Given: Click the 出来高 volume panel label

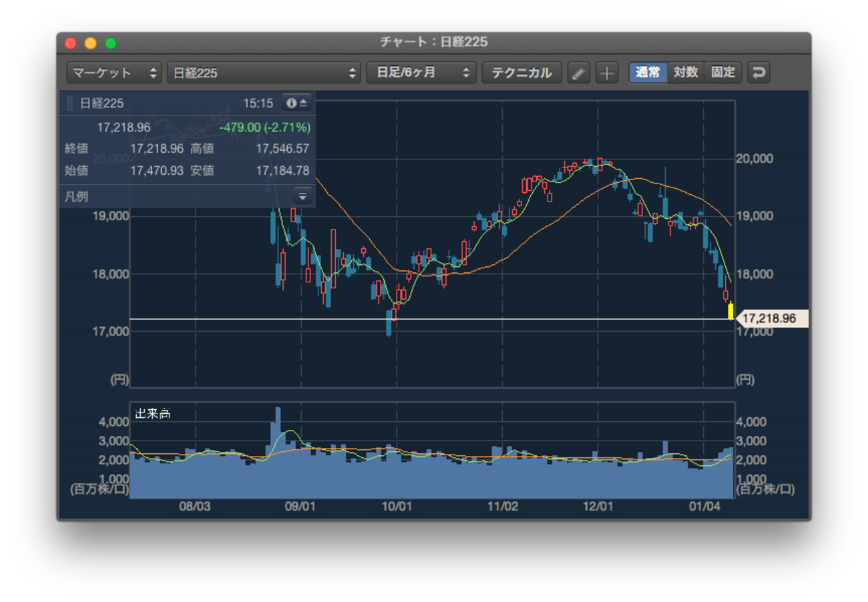Looking at the screenshot, I should (153, 414).
